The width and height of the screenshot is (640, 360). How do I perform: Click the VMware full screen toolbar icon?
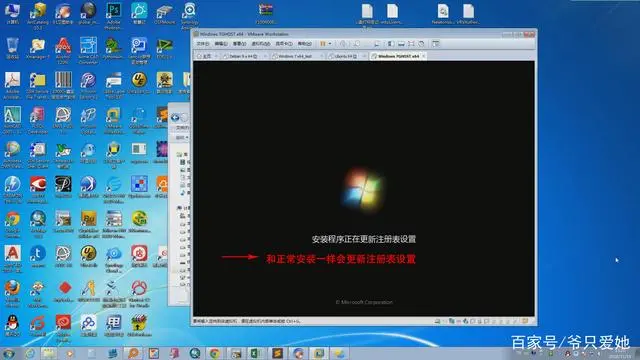click(x=411, y=44)
